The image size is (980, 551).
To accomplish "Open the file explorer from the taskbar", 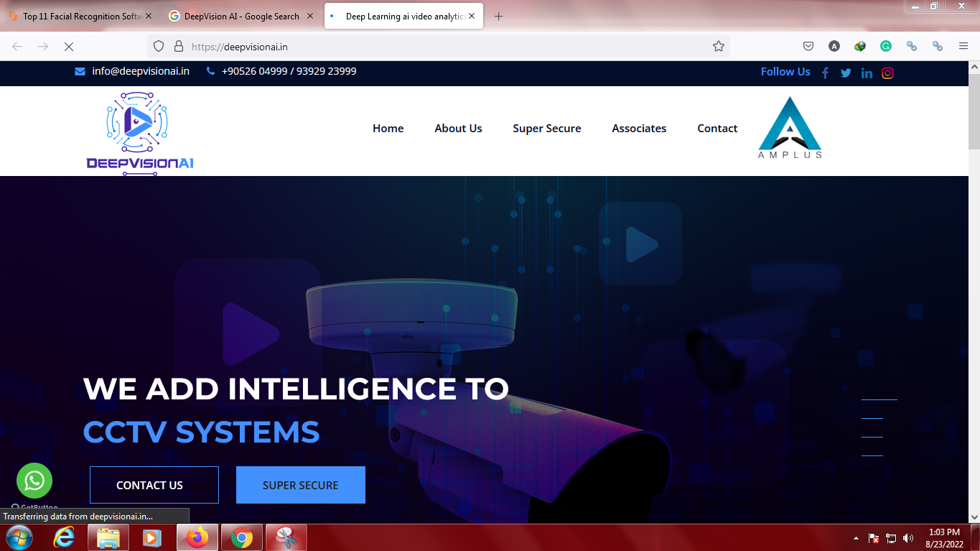I will (x=108, y=537).
